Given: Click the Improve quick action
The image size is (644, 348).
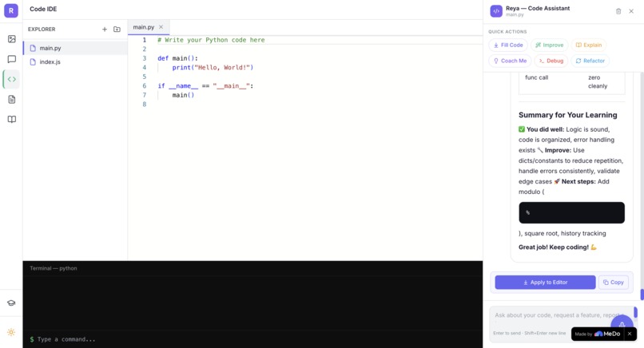Looking at the screenshot, I should tap(549, 45).
